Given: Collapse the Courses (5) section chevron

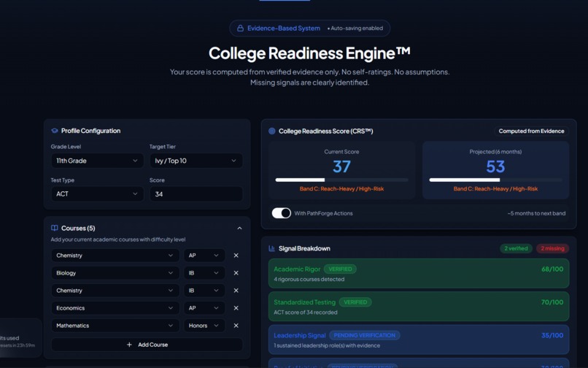Looking at the screenshot, I should pos(239,229).
